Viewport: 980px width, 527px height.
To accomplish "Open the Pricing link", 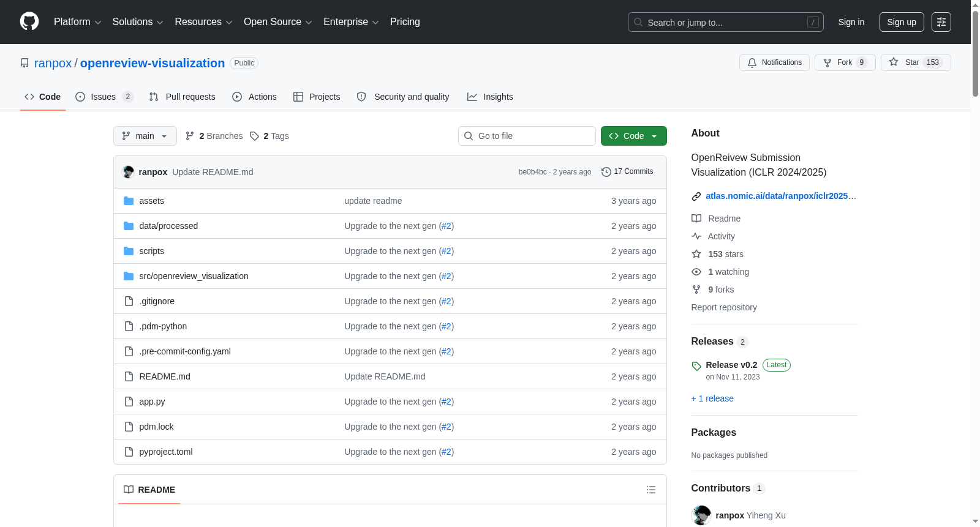I will [405, 22].
